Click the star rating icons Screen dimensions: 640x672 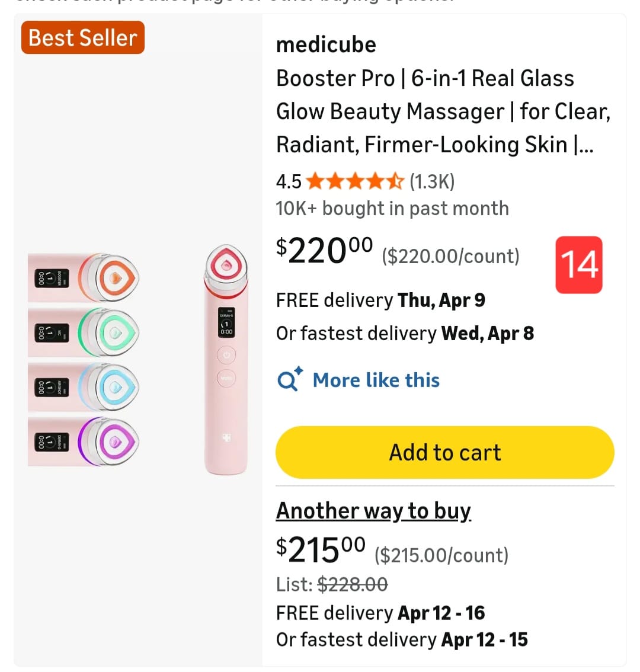pos(356,181)
